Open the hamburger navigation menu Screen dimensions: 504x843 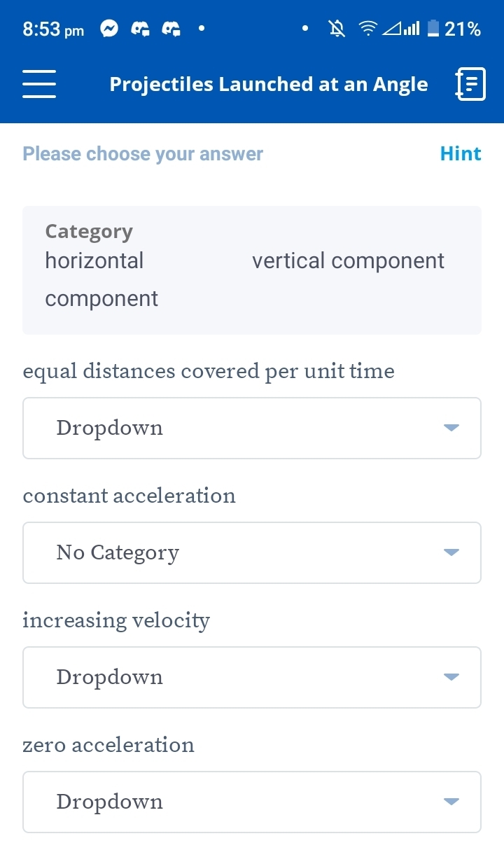[39, 85]
